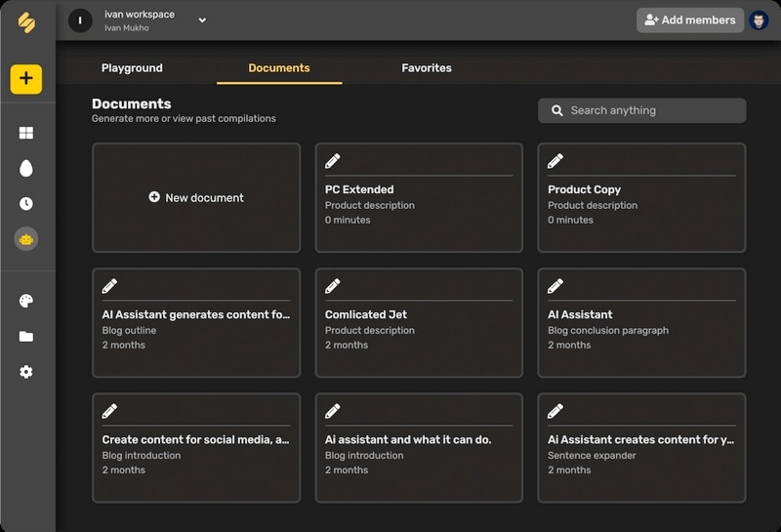Viewport: 781px width, 532px height.
Task: Switch to the Favorites tab
Action: (427, 68)
